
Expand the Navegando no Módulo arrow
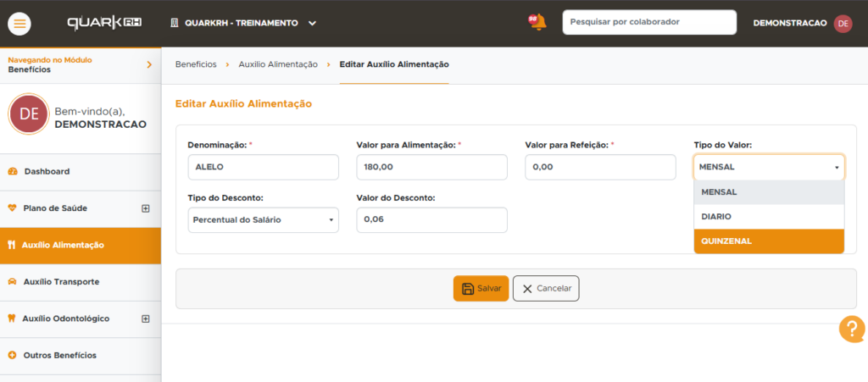(x=149, y=64)
